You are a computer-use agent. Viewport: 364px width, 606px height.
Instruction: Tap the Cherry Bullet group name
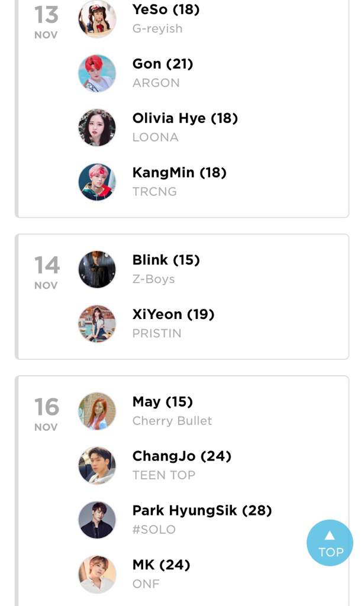point(172,421)
